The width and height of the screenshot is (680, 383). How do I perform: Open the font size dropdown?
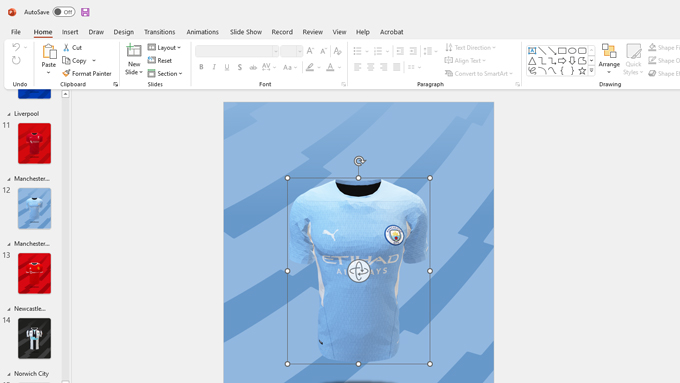[299, 51]
